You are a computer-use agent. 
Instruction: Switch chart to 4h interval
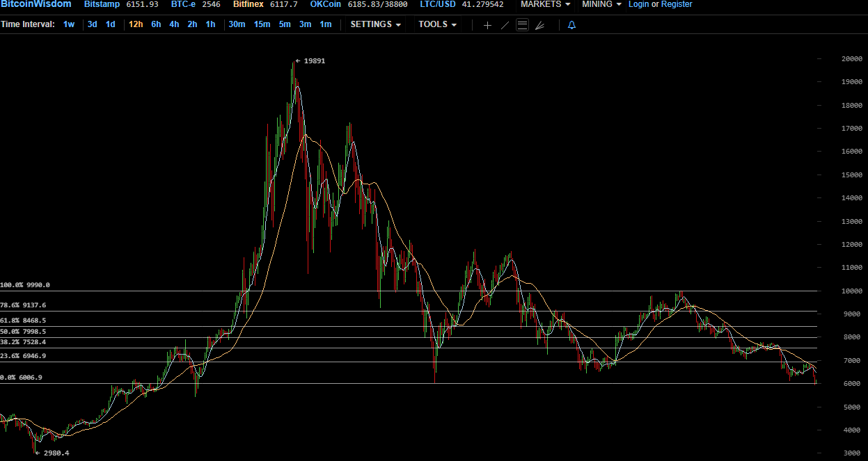(x=174, y=24)
